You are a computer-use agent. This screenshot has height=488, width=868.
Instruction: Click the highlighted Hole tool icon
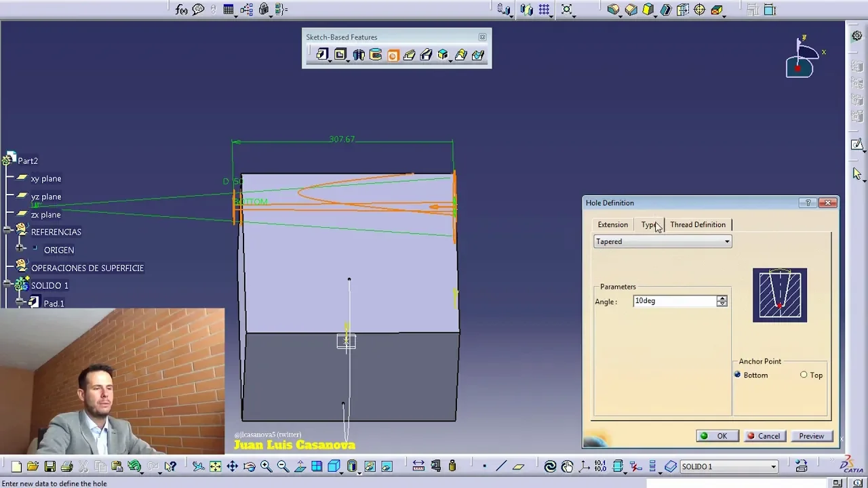[393, 55]
